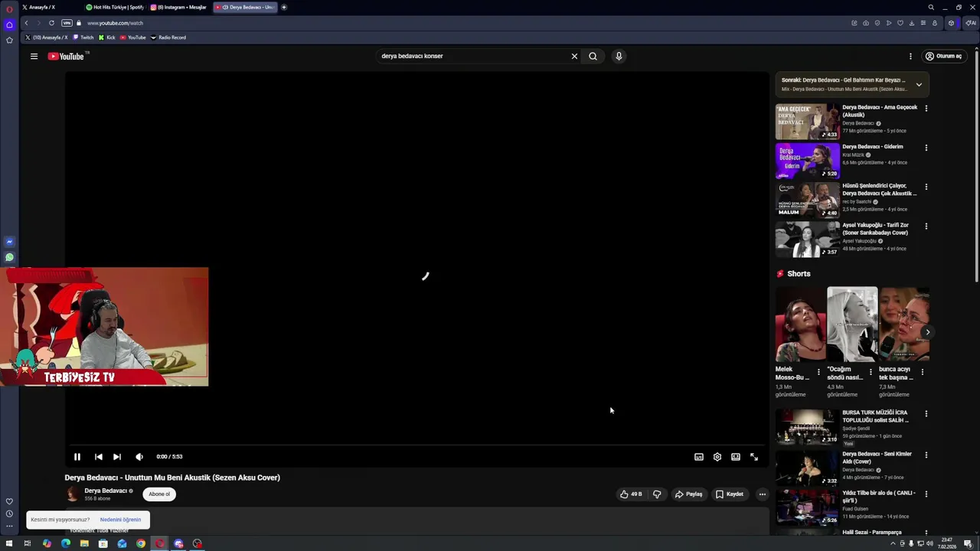Clear the search box text

pyautogui.click(x=574, y=56)
